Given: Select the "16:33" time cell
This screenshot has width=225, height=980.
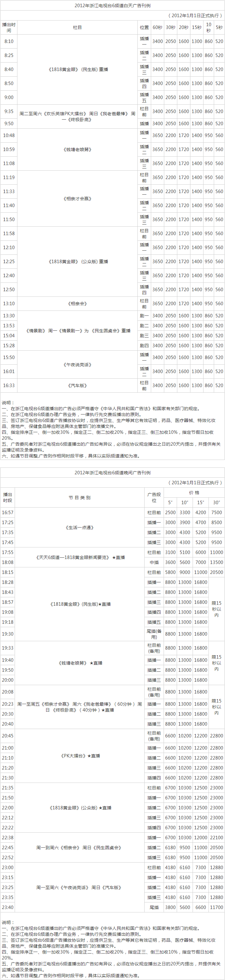Looking at the screenshot, I should pyautogui.click(x=9, y=386).
